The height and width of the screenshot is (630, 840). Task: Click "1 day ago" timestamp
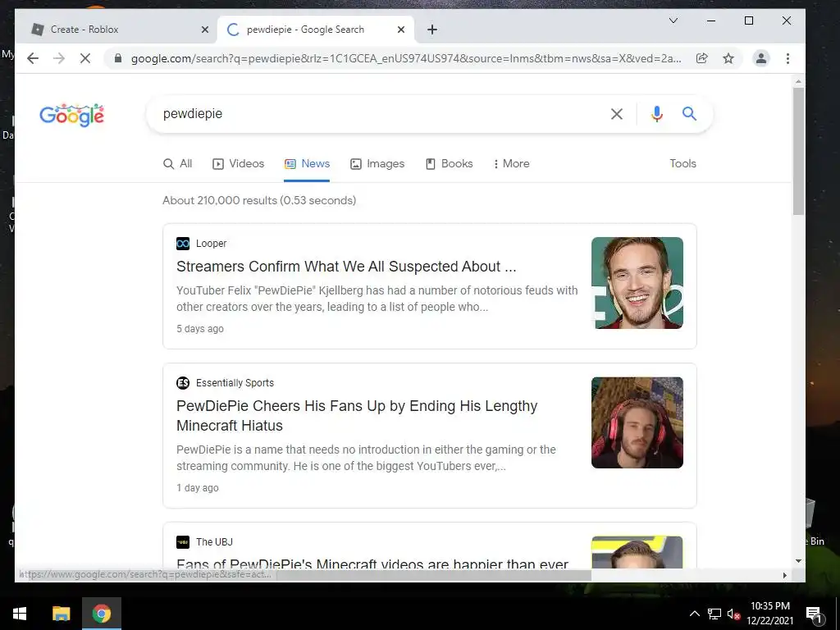197,488
